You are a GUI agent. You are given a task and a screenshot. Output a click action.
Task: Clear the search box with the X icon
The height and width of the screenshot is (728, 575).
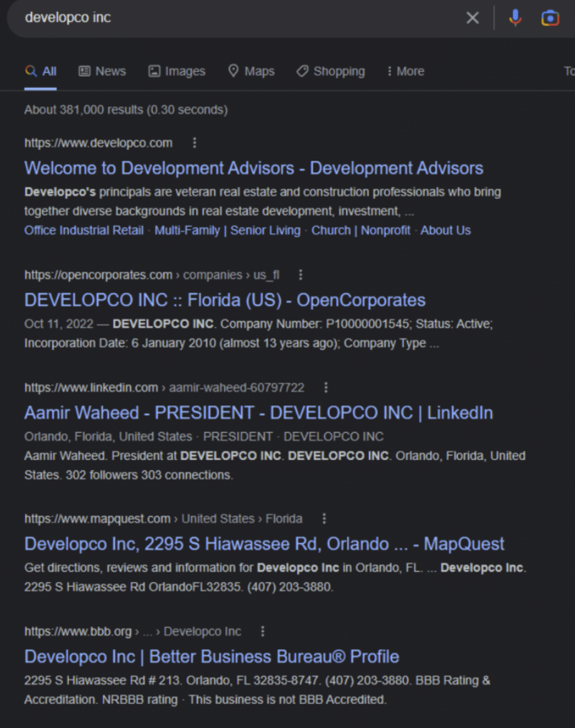pyautogui.click(x=473, y=18)
